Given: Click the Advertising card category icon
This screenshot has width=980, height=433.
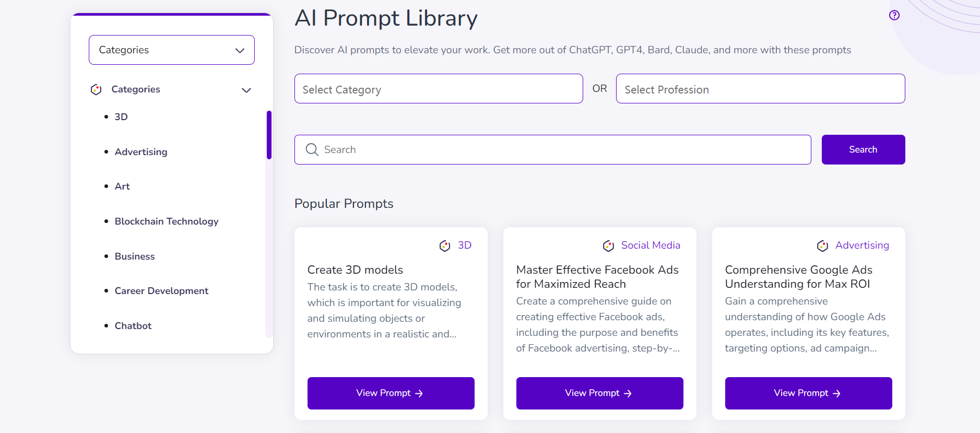Looking at the screenshot, I should point(822,245).
